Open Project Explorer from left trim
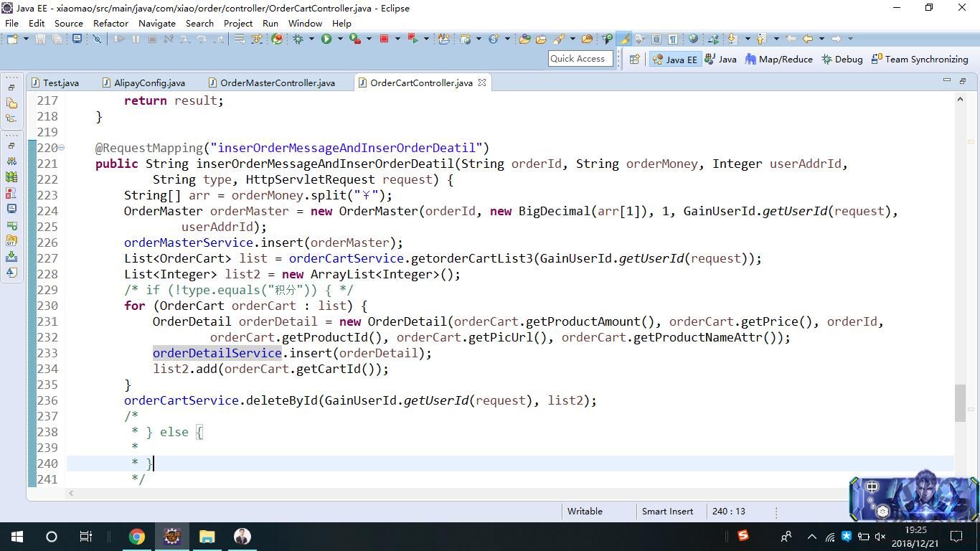The width and height of the screenshot is (980, 551). 11,103
